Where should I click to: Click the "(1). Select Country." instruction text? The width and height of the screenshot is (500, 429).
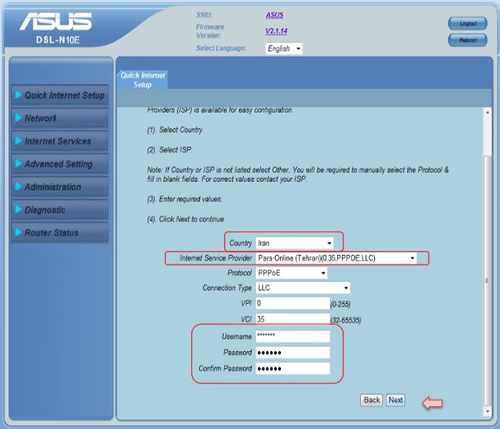(x=175, y=130)
